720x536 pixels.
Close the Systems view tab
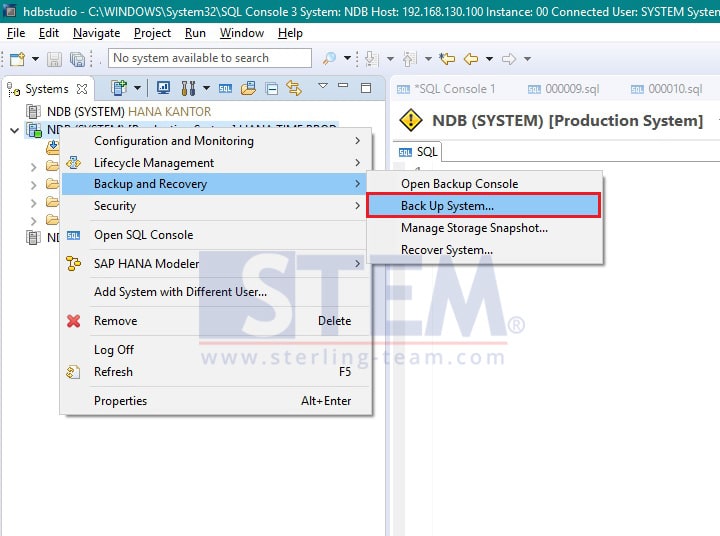pyautogui.click(x=82, y=89)
